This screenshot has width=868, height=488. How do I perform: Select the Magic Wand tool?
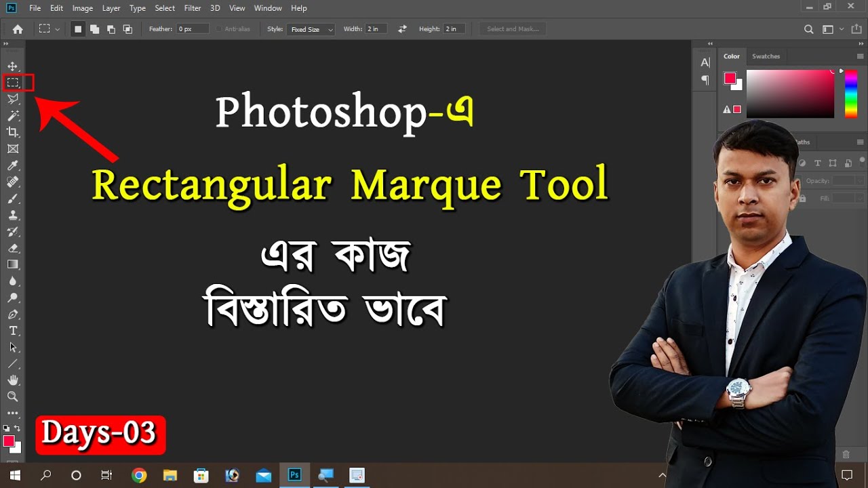[x=13, y=116]
